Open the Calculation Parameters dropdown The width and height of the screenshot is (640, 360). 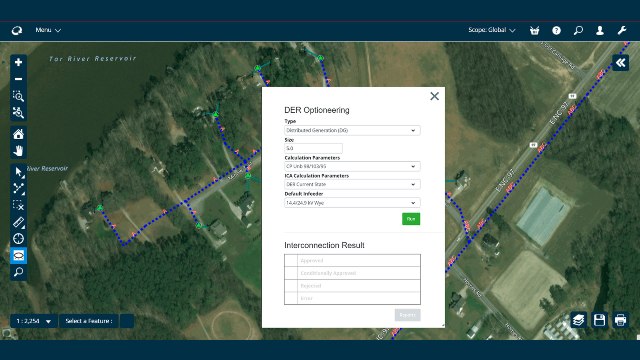click(x=352, y=166)
